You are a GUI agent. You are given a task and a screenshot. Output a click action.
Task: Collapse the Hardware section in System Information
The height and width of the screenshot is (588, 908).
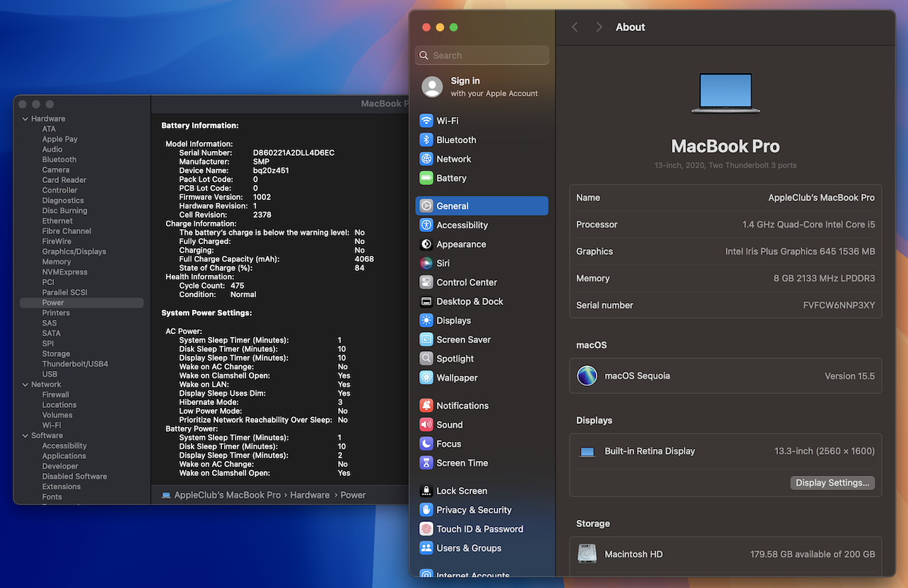point(26,119)
